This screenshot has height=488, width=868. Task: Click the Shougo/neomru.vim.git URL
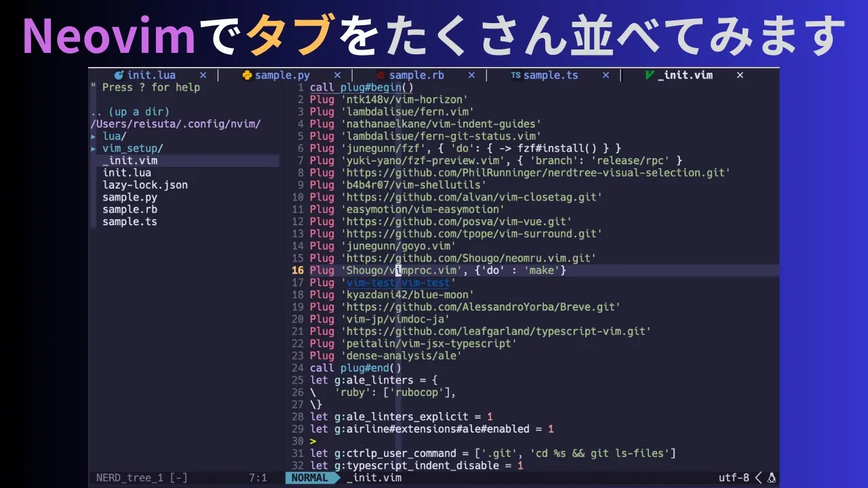(x=468, y=258)
